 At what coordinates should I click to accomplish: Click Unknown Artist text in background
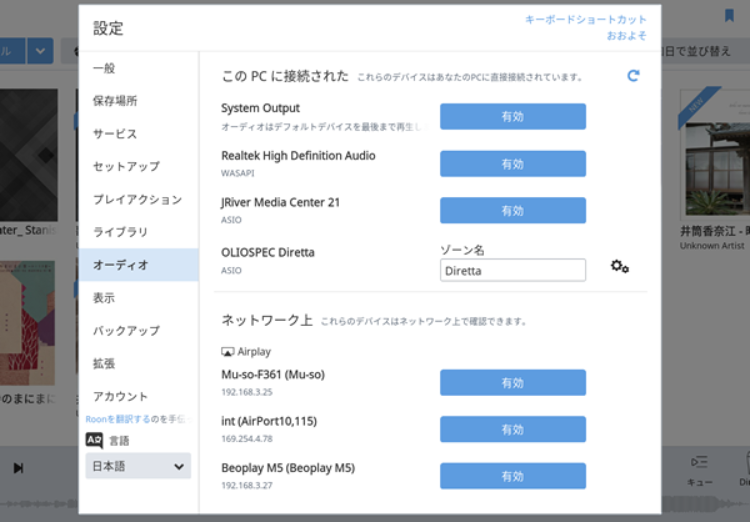pos(712,246)
